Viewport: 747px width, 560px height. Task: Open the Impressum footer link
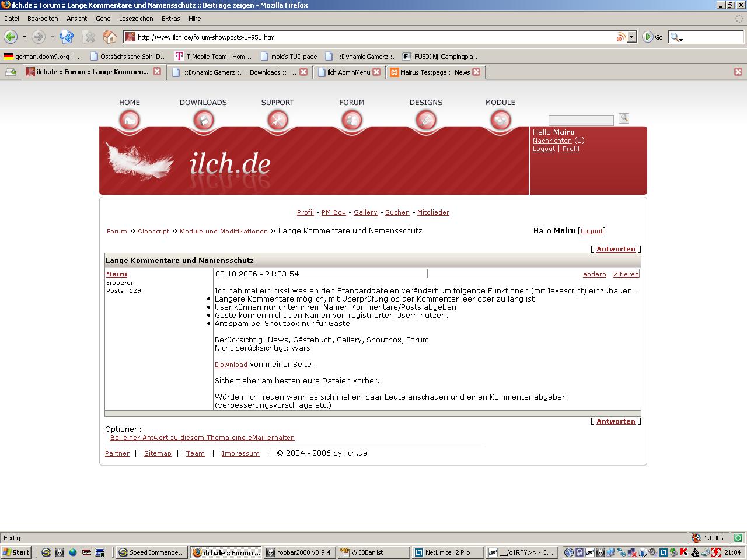pos(240,453)
